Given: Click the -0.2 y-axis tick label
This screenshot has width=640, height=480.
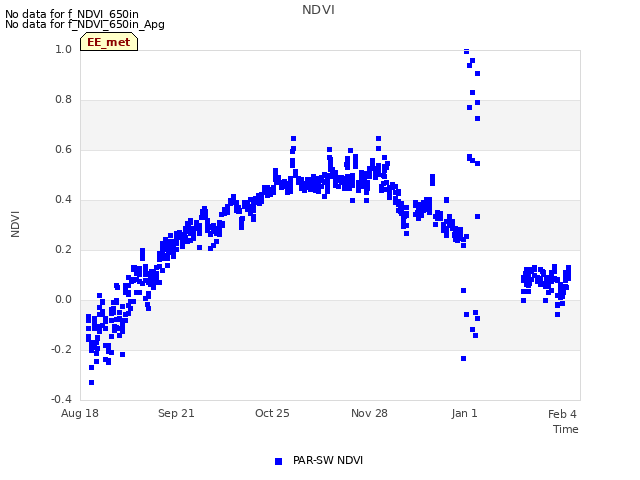Looking at the screenshot, I should [61, 350].
